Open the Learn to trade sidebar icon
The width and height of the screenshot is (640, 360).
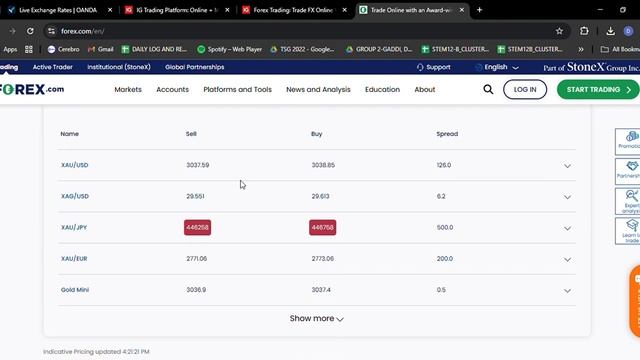pyautogui.click(x=628, y=231)
